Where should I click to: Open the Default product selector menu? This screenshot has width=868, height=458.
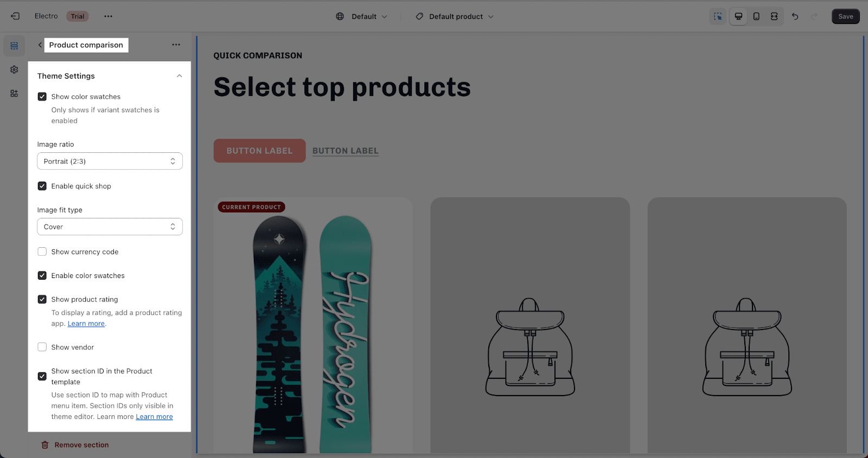[x=455, y=16]
